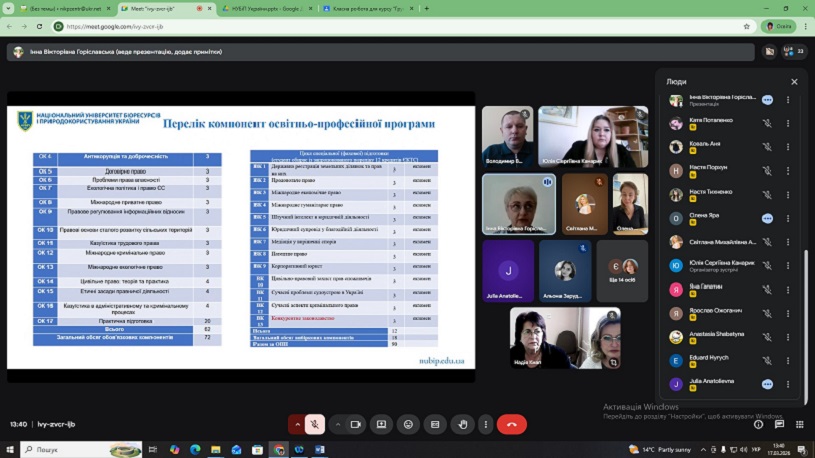Raise hand in the meeting
815x458 pixels.
463,425
